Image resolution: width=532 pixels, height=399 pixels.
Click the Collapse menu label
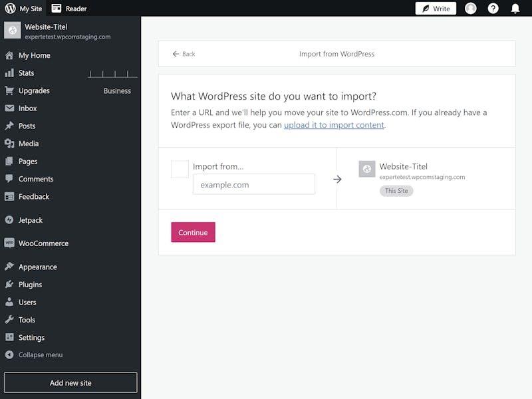41,354
